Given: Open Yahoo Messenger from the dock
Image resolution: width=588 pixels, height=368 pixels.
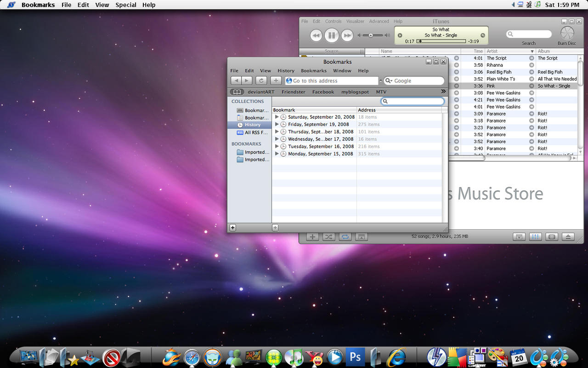Looking at the screenshot, I should point(315,357).
